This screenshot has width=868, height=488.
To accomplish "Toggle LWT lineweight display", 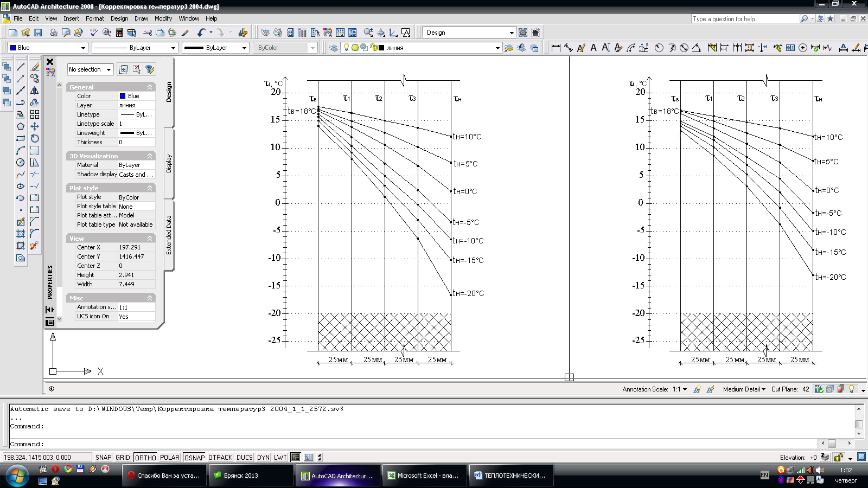I will 280,458.
